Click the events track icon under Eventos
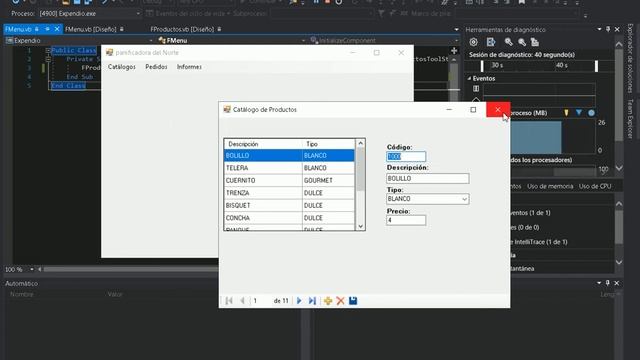 476,89
